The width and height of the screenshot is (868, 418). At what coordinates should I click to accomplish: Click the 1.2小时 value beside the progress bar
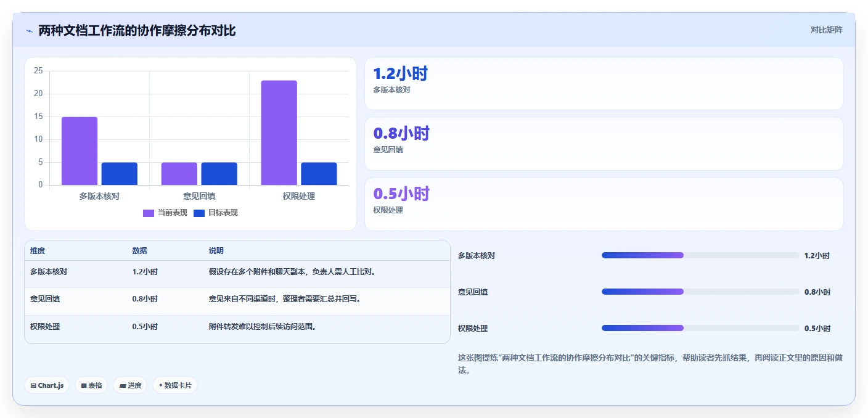tap(817, 256)
